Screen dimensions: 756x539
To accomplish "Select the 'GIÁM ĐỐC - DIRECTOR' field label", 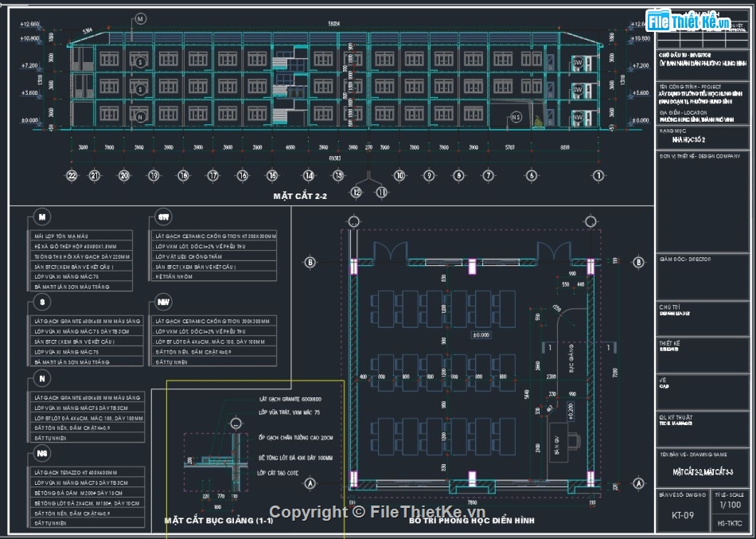I will 685,260.
